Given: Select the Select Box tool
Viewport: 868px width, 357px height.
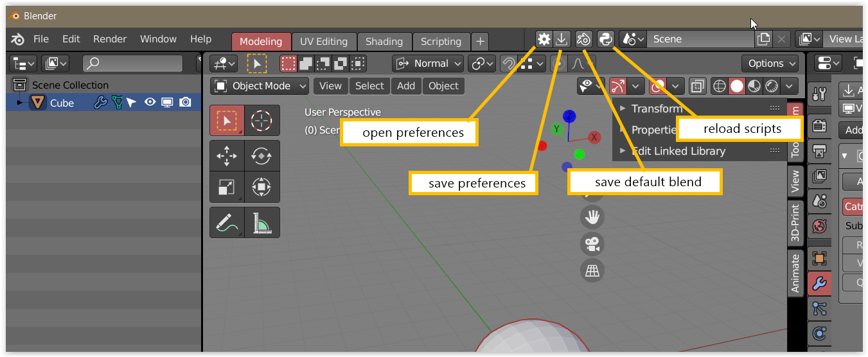Looking at the screenshot, I should coord(227,120).
